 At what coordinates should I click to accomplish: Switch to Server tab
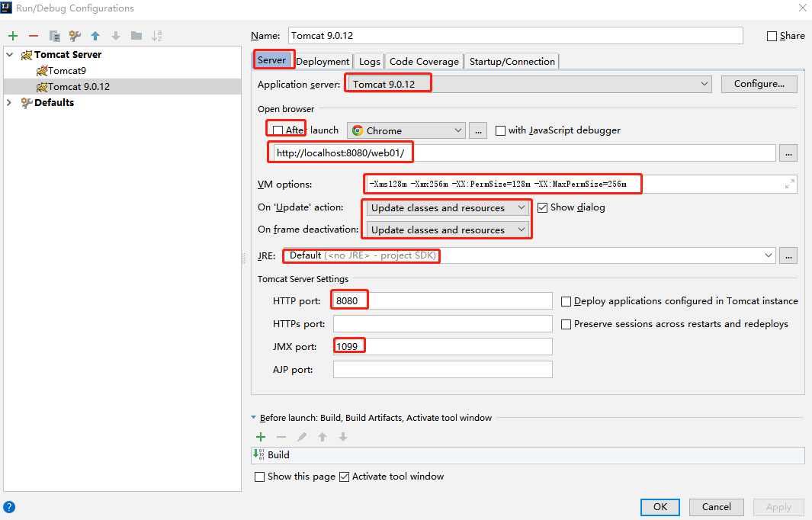click(x=272, y=60)
